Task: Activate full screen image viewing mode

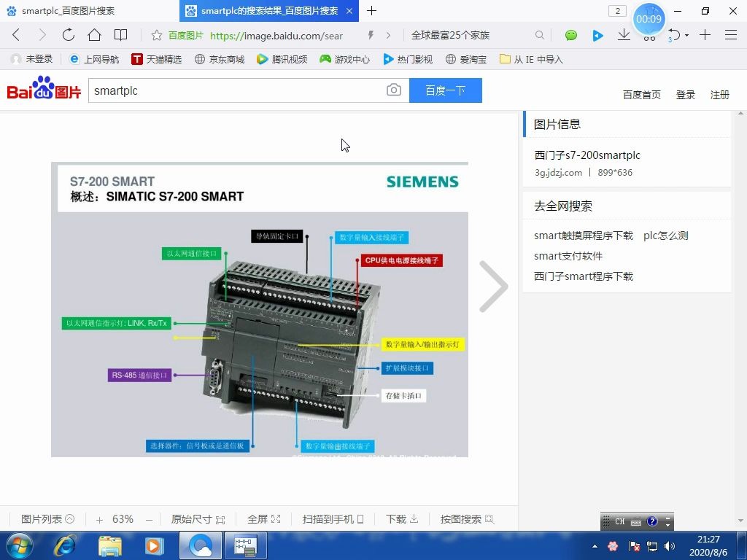Action: click(x=263, y=518)
